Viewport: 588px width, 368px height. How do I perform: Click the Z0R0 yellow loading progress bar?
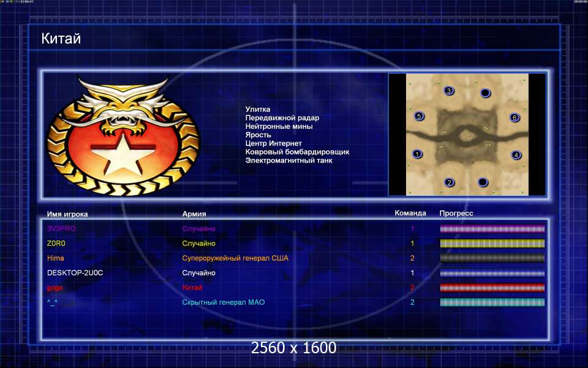click(x=492, y=243)
